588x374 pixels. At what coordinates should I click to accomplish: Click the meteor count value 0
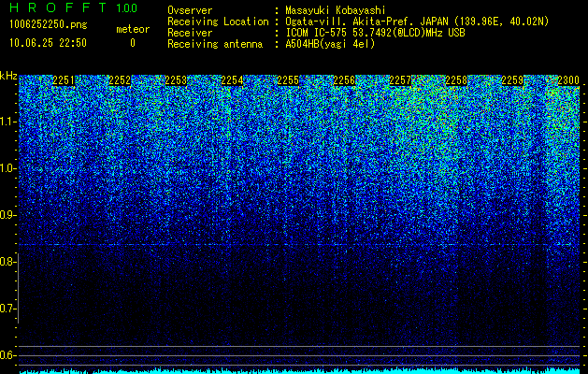[133, 43]
